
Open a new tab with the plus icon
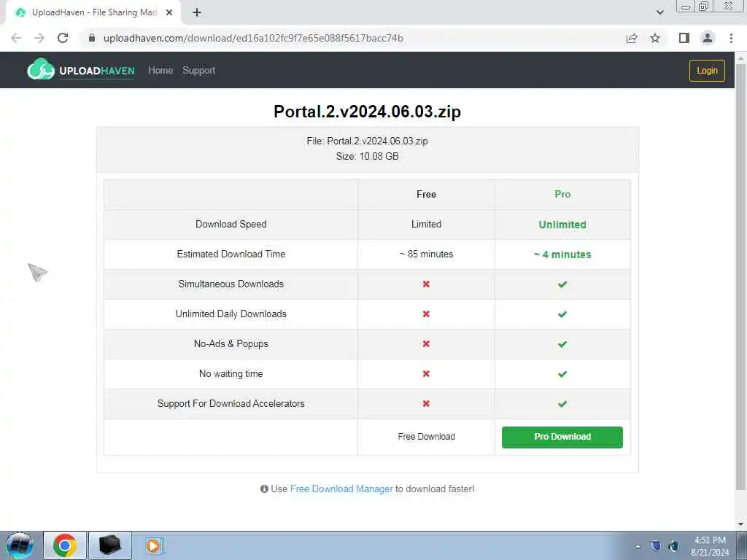click(x=197, y=13)
